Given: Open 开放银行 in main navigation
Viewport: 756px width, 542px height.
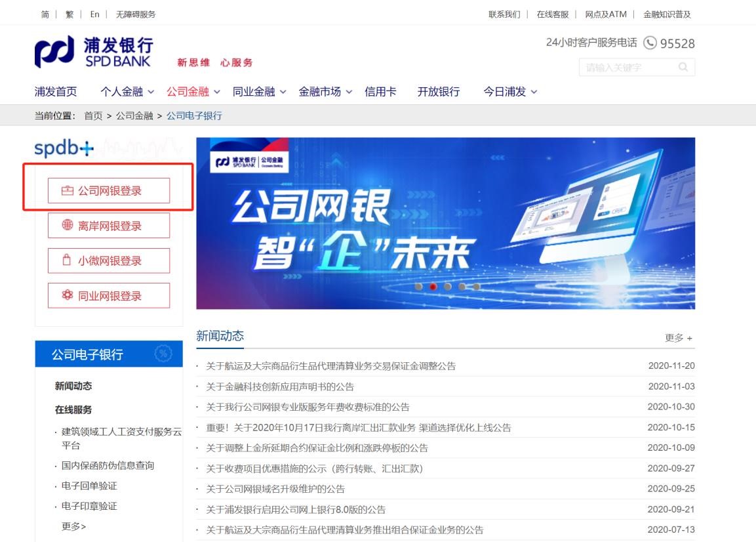Looking at the screenshot, I should [438, 92].
